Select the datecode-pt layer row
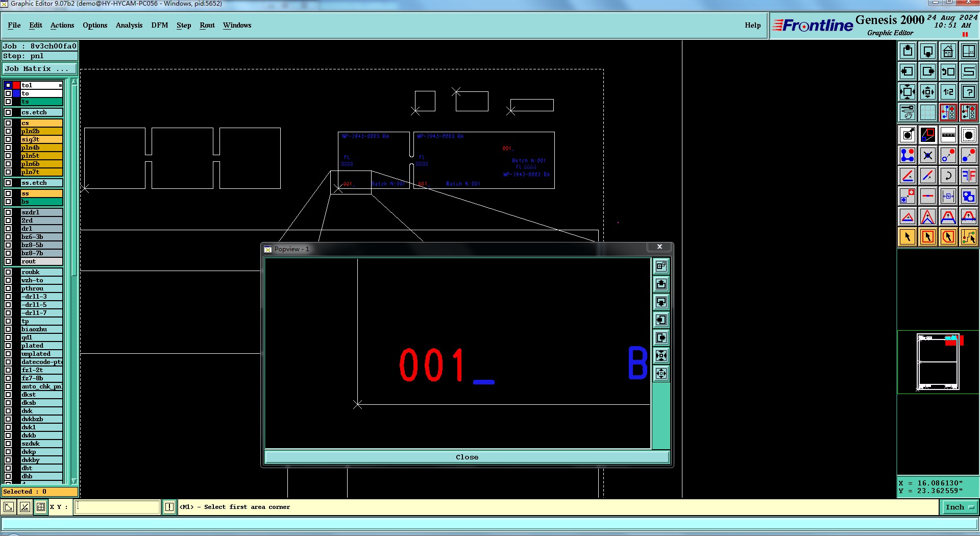This screenshot has width=980, height=536. [x=41, y=362]
